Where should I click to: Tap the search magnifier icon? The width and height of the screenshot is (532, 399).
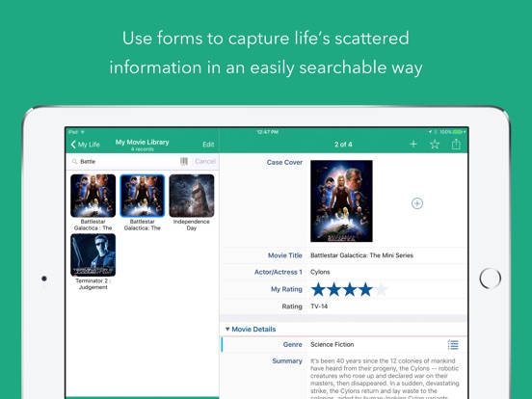74,162
